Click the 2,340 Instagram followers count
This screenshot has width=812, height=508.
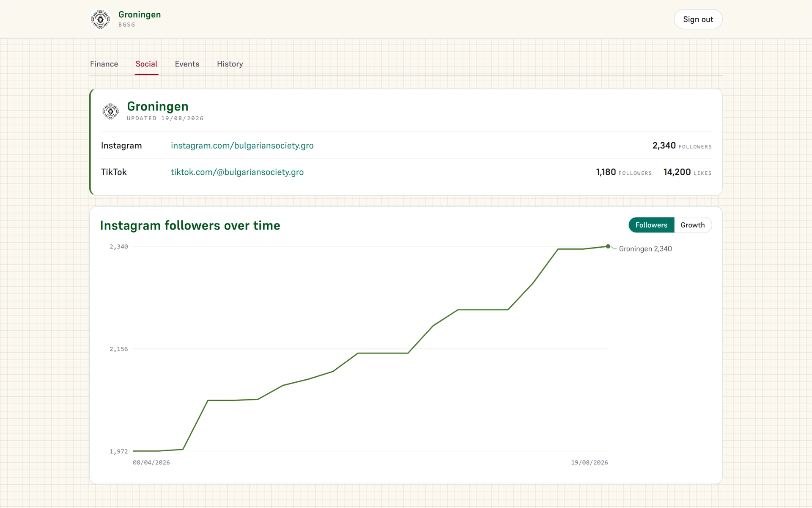(664, 146)
